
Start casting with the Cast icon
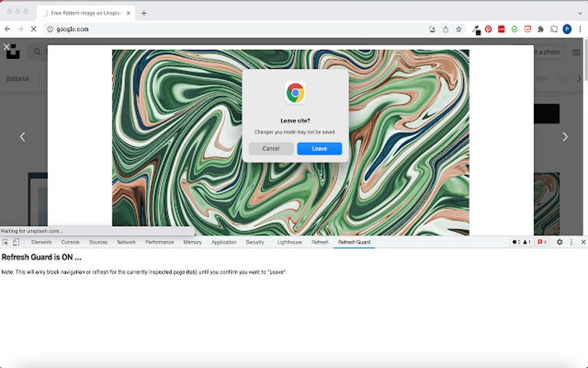pyautogui.click(x=555, y=29)
